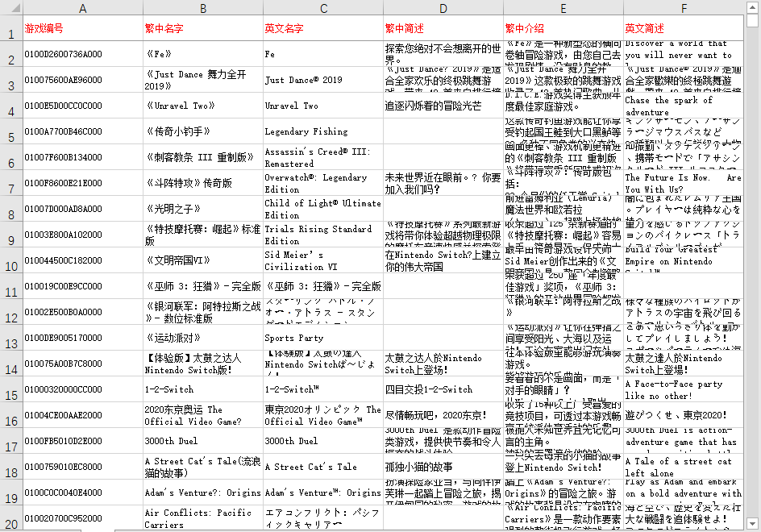The height and width of the screenshot is (532, 761).
Task: Click the 繁中简述 header cell
Action: click(443, 28)
